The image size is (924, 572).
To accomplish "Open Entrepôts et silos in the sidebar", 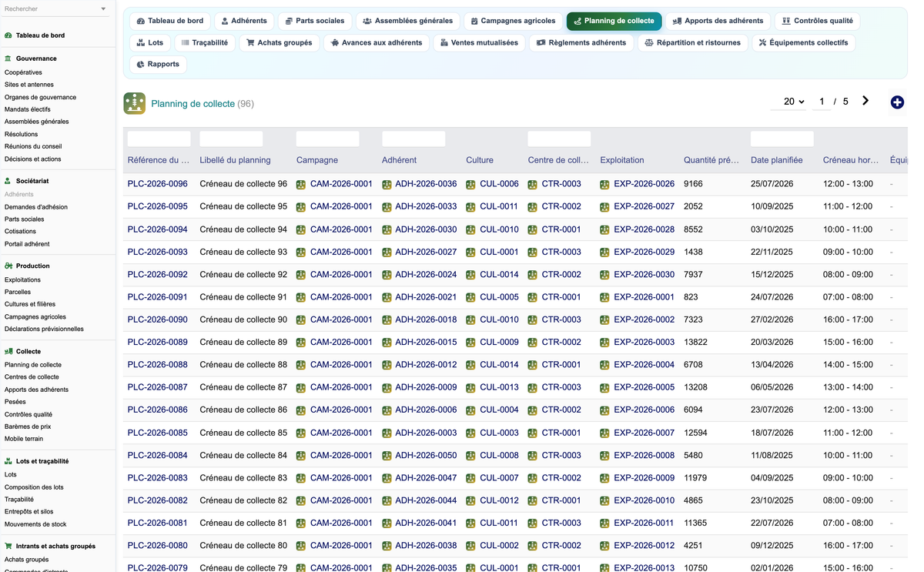I will point(29,511).
